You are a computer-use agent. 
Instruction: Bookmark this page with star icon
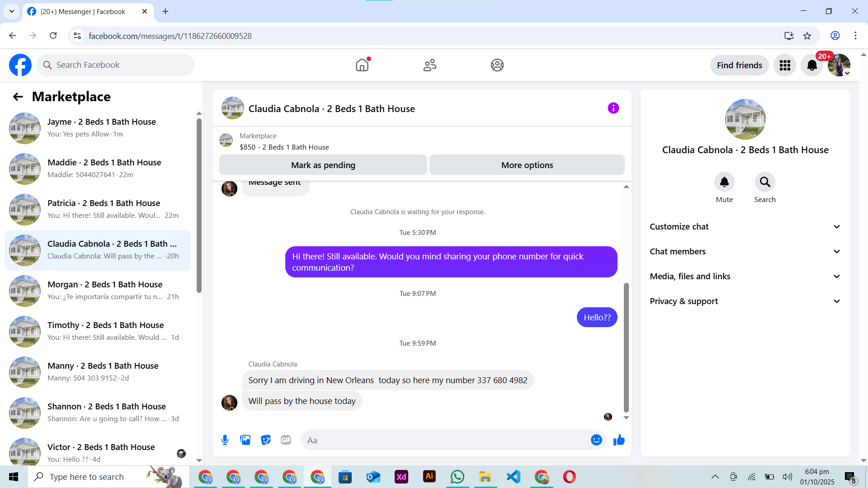(807, 36)
